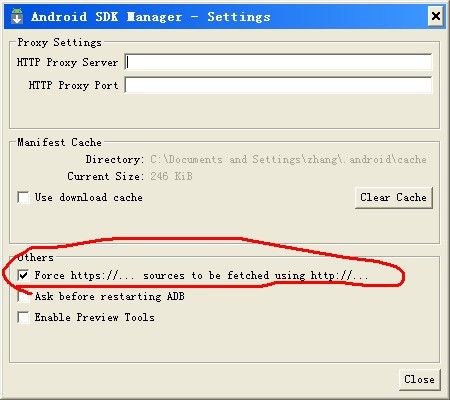Screen dimensions: 450x400
Task: Click the cache Directory path text
Action: pyautogui.click(x=288, y=160)
